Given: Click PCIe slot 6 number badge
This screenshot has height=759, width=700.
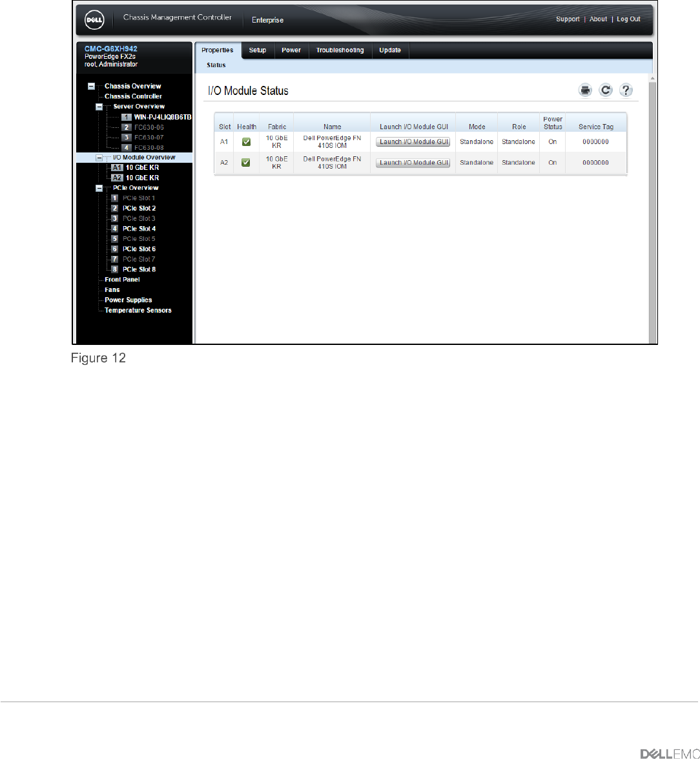Looking at the screenshot, I should pyautogui.click(x=115, y=249).
